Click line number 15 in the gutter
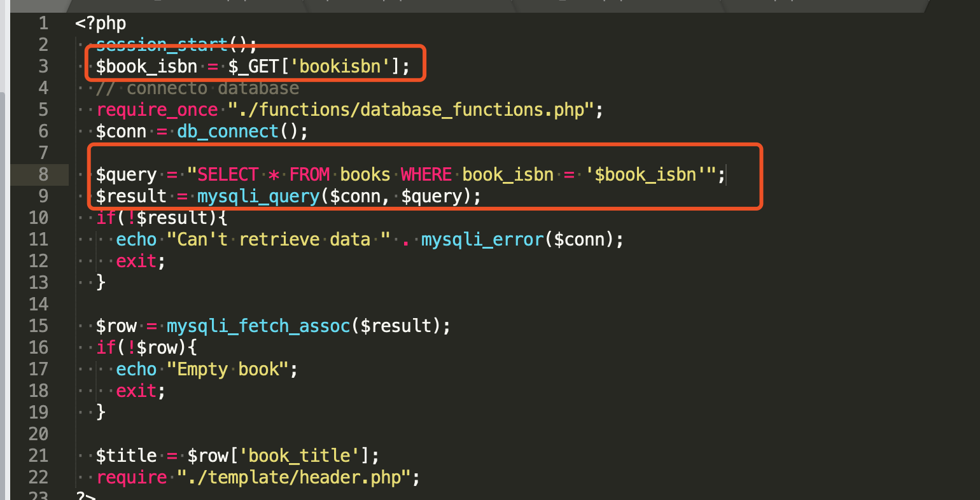980x500 pixels. click(x=38, y=326)
